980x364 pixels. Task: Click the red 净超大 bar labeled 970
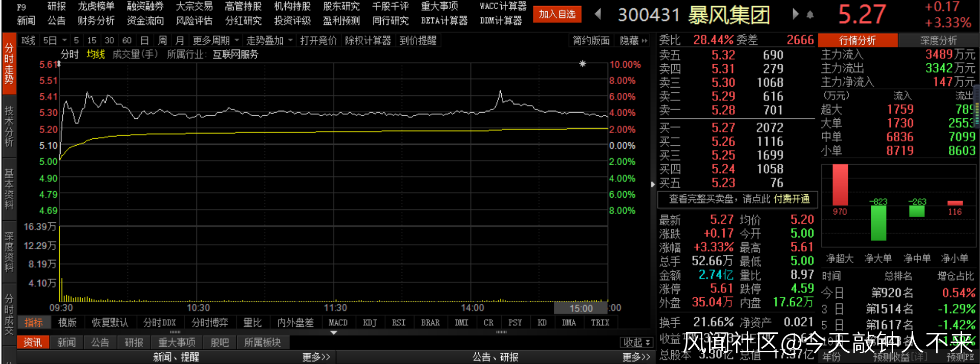[840, 185]
